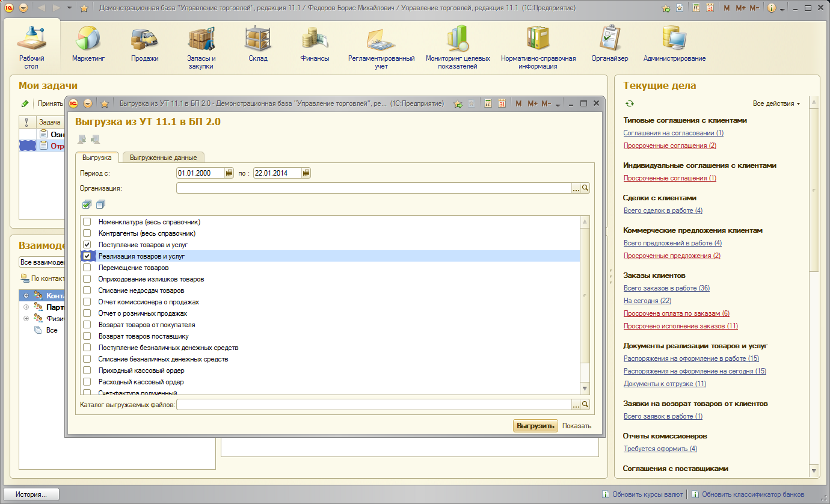Screen dimensions: 830x504
Task: Uncheck all items in the export list
Action: (100, 204)
